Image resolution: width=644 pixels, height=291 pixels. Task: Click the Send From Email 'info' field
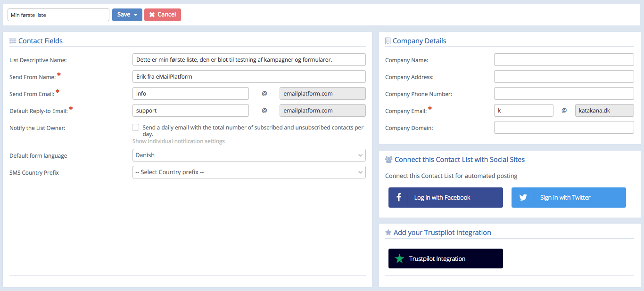point(190,94)
